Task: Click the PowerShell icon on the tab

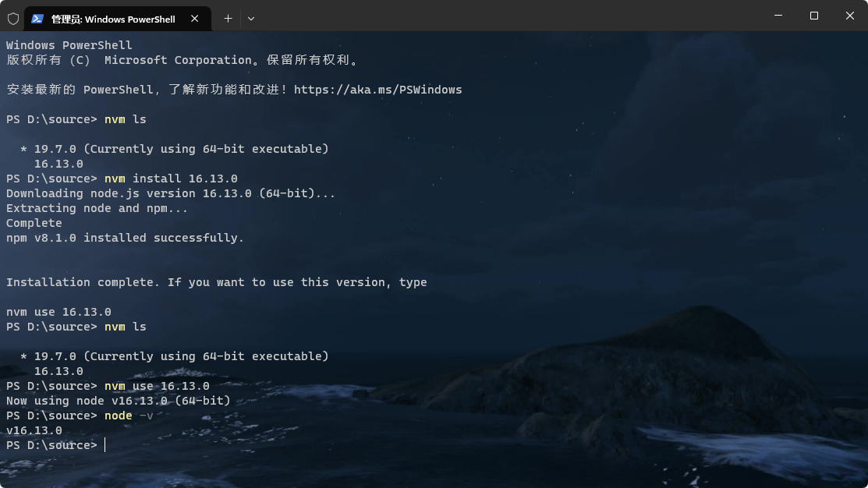Action: [x=37, y=19]
